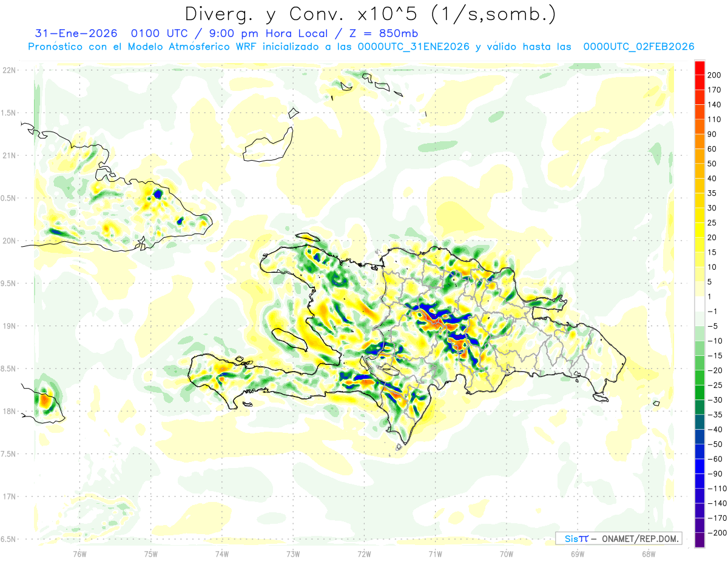Click the '76W' longitude label

(79, 553)
